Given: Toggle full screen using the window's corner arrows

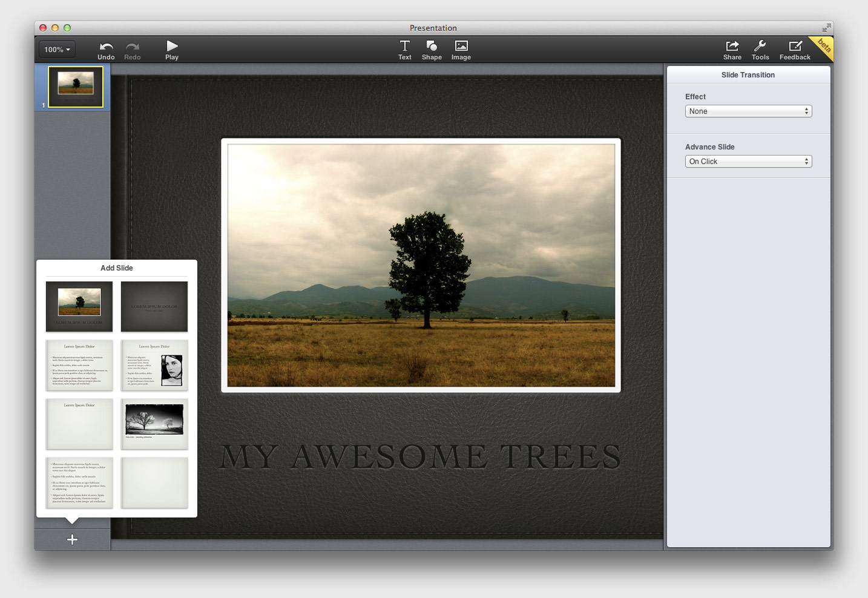Looking at the screenshot, I should tap(826, 28).
